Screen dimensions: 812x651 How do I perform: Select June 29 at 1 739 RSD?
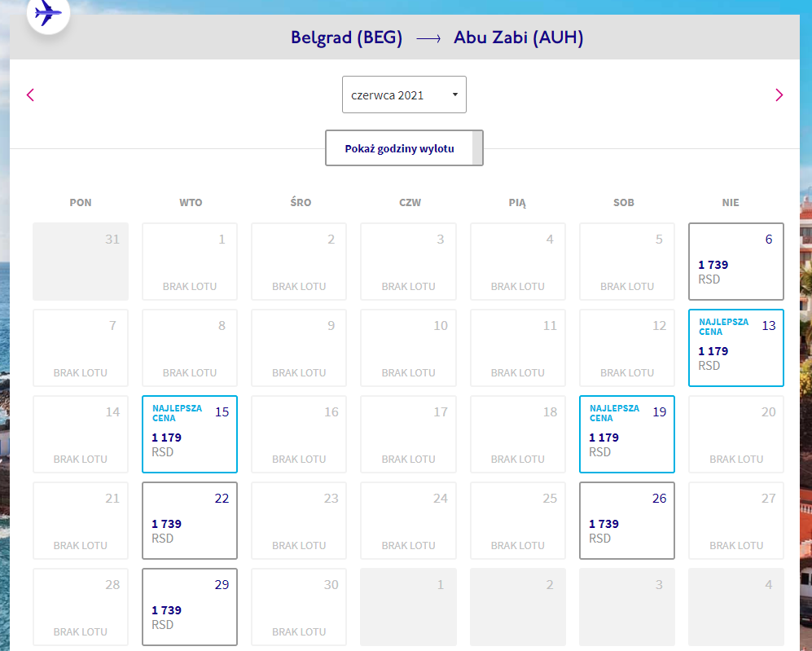[190, 607]
